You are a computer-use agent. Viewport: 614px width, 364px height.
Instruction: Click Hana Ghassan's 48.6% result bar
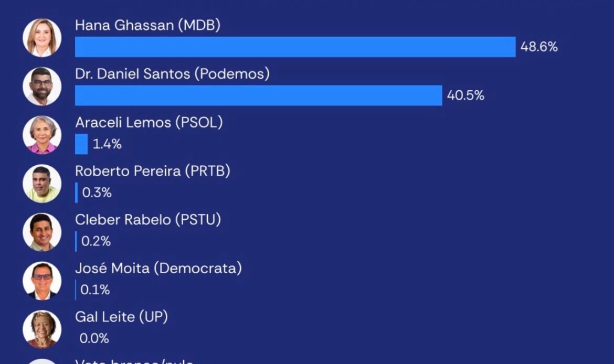[295, 47]
